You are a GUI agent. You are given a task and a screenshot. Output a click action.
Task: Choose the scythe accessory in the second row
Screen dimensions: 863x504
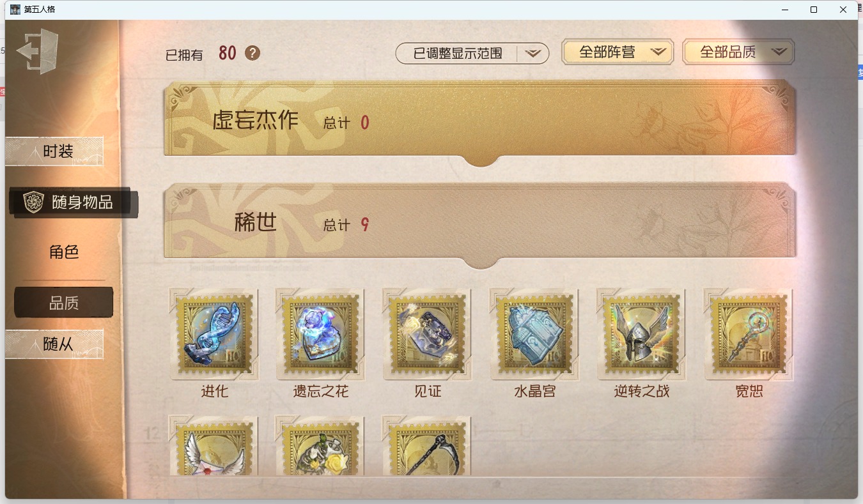click(x=427, y=445)
